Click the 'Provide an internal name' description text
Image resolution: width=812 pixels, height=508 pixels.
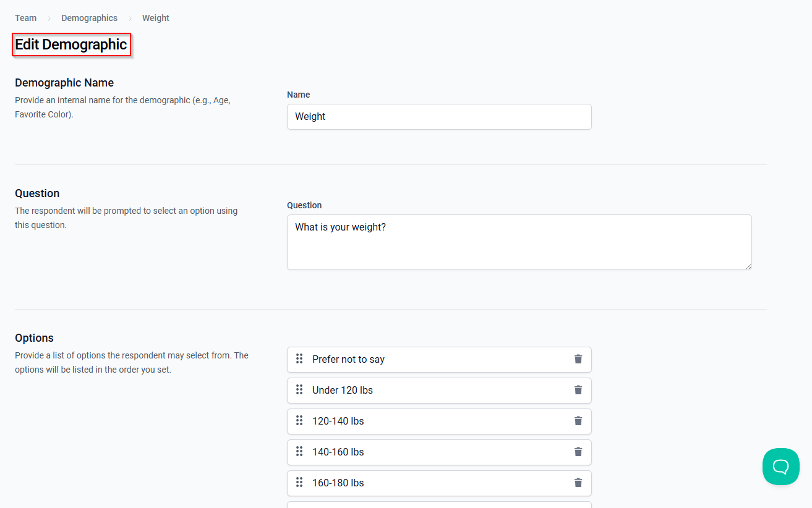pos(122,108)
